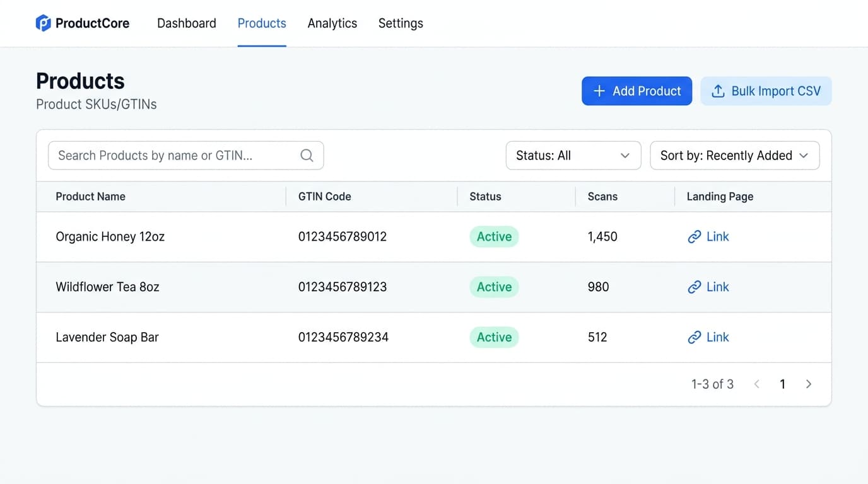Click GTIN code 0123456789123
The height and width of the screenshot is (484, 868).
tap(343, 287)
